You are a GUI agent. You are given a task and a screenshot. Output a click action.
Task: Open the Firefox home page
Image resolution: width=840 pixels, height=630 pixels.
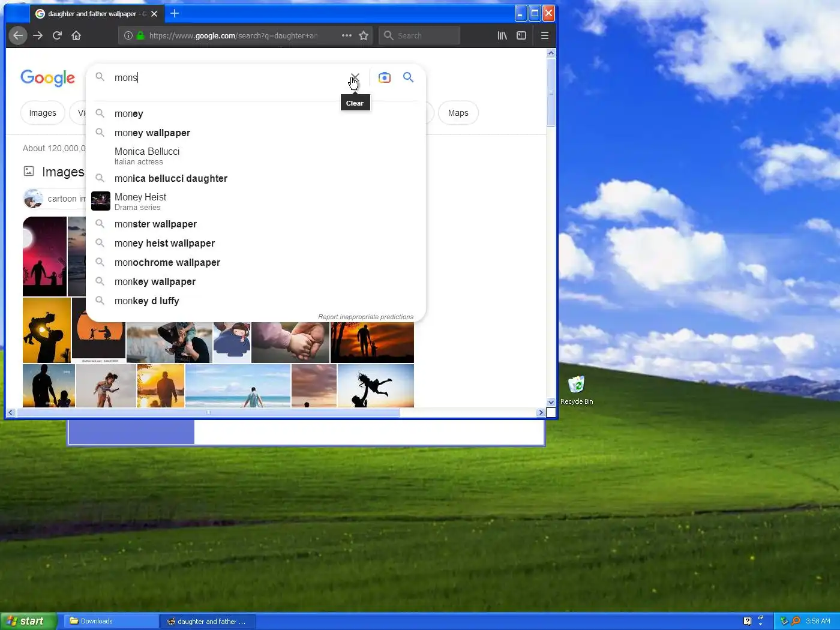tap(76, 35)
